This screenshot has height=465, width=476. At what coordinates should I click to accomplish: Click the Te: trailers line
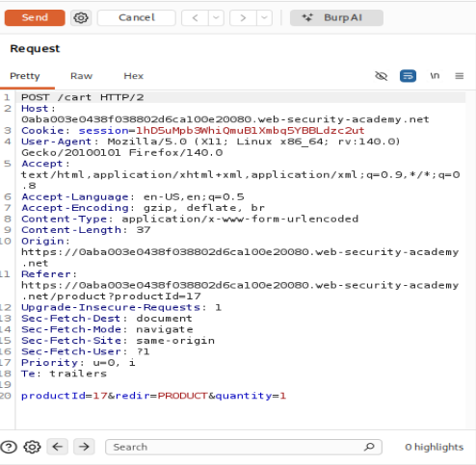click(64, 374)
